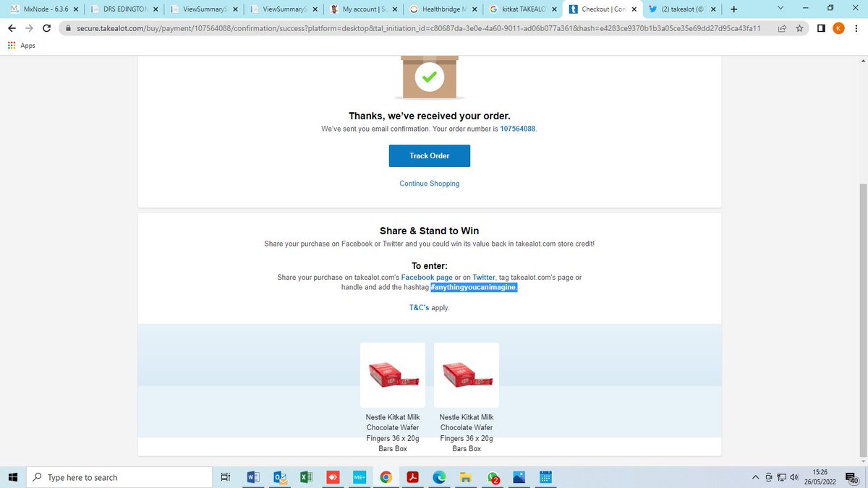Open network status in system tray
The width and height of the screenshot is (868, 488).
[x=781, y=477]
